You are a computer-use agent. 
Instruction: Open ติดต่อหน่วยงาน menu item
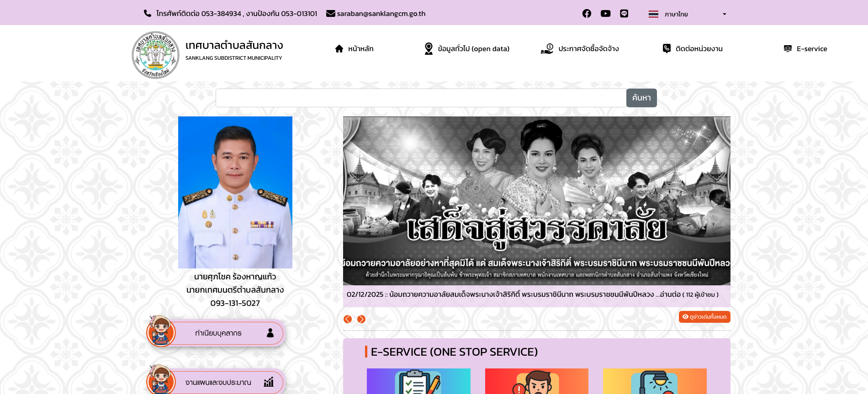tap(693, 49)
